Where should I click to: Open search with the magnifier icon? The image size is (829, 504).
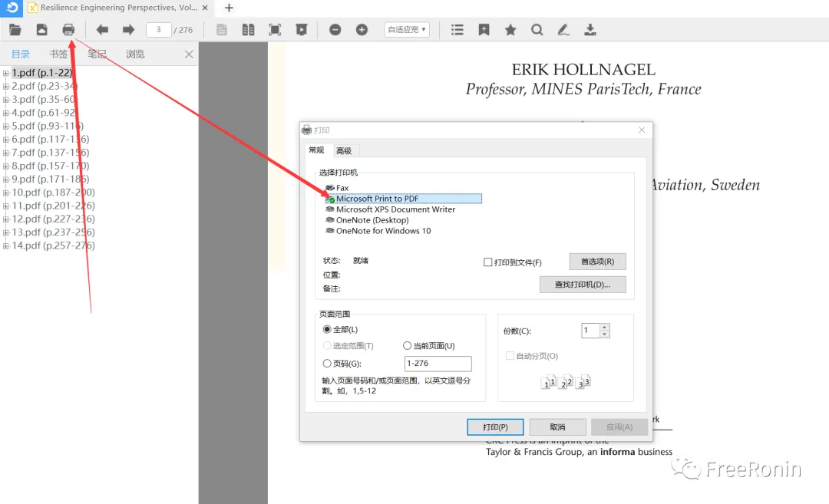point(537,30)
